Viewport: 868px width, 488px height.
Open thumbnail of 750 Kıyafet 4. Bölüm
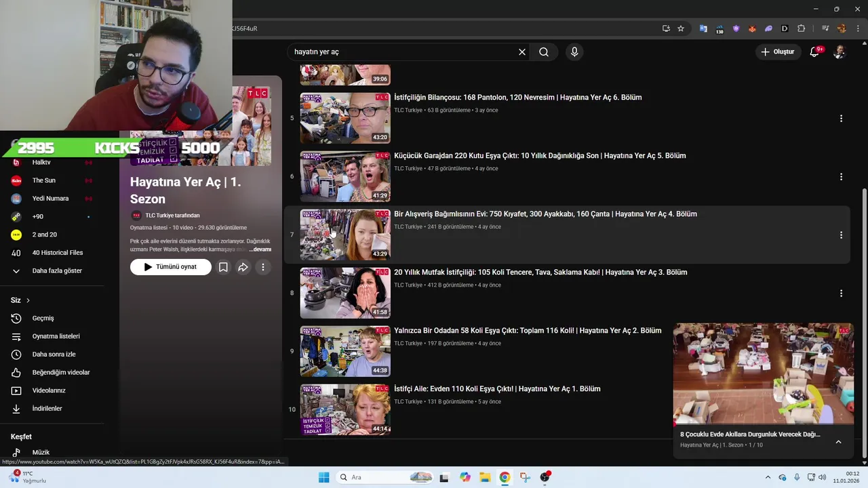[345, 235]
